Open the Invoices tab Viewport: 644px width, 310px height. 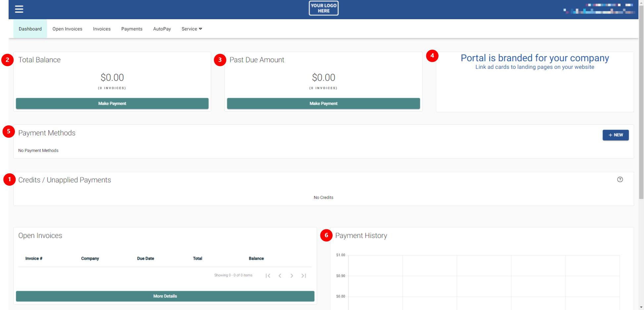click(x=102, y=29)
